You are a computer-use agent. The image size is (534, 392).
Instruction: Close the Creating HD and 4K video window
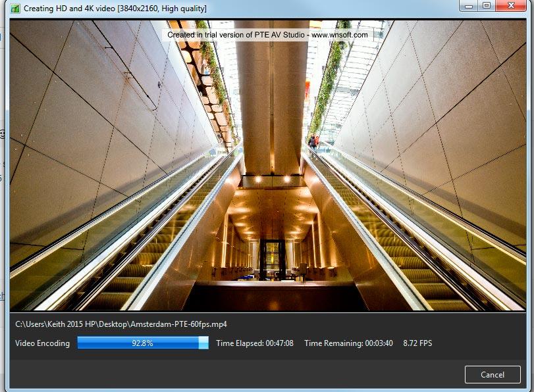(x=511, y=6)
